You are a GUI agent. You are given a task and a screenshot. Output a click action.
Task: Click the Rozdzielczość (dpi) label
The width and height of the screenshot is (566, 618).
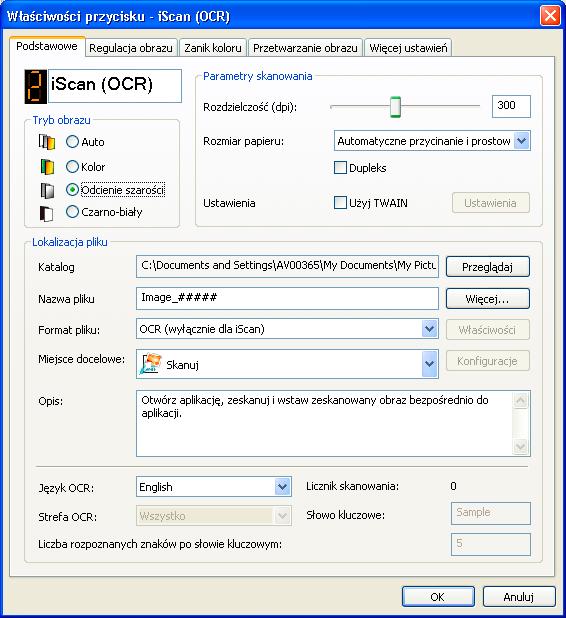[x=250, y=107]
